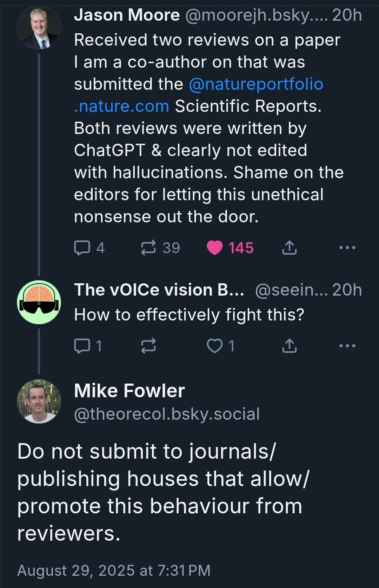
Task: Like The vOICe vision post
Action: (x=215, y=346)
